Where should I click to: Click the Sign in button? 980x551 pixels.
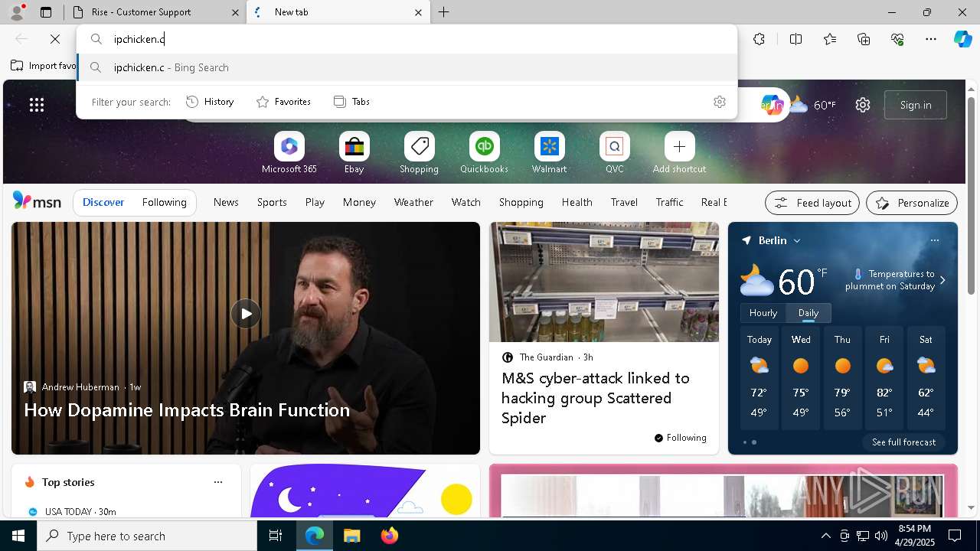916,105
